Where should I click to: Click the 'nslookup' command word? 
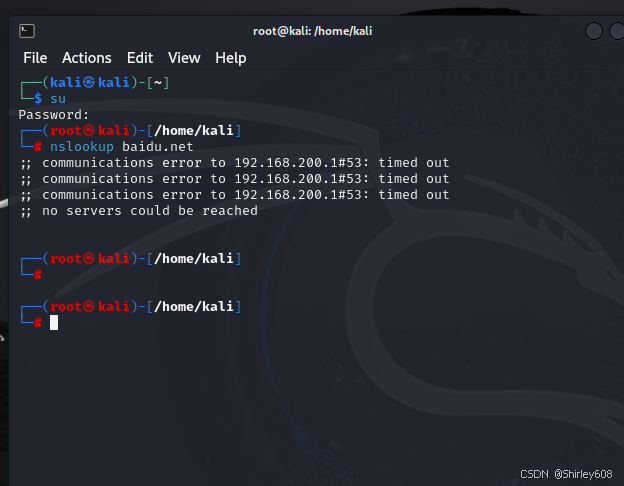(x=82, y=147)
